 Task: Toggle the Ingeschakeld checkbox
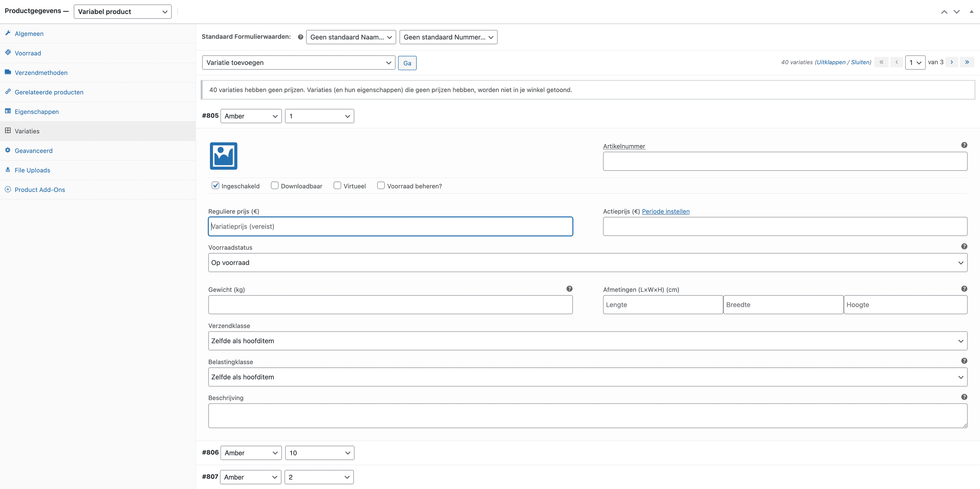[x=215, y=185]
